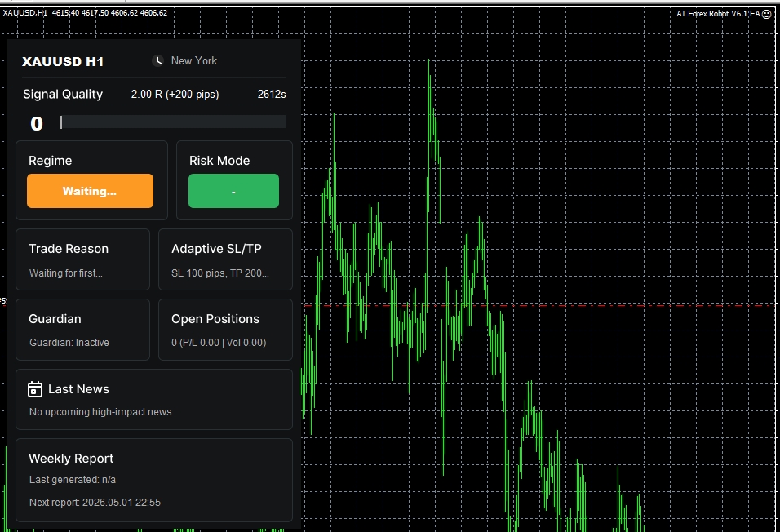Click the signal quality score 0
Screen dimensions: 780x532
(37, 124)
